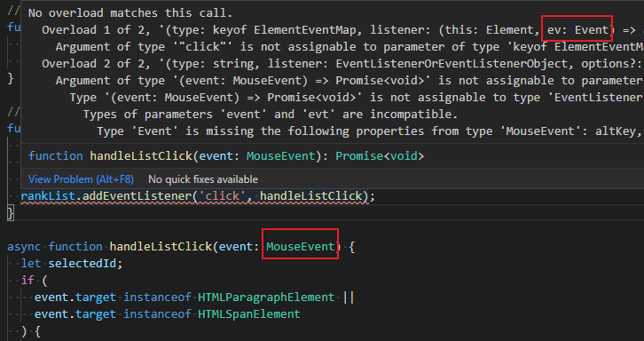Select the line starting 'Type '(event: MouseEvent) => Promise<void>'

point(357,97)
